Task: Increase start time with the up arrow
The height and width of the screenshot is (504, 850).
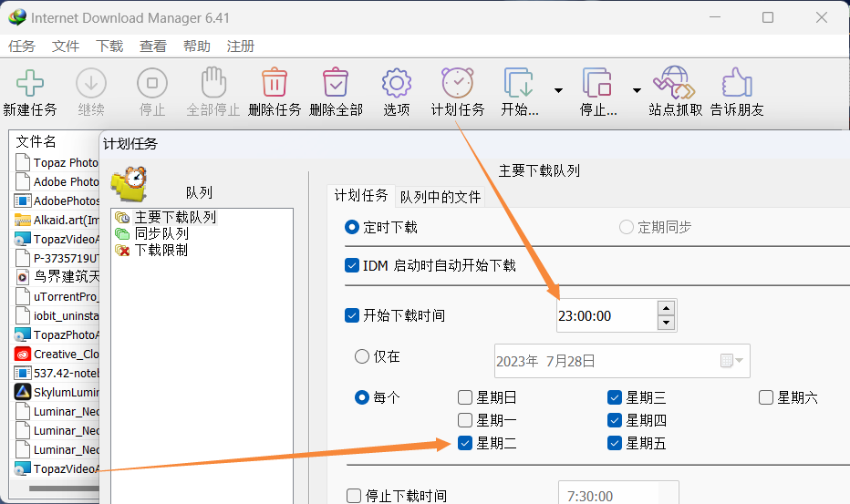Action: click(x=667, y=308)
